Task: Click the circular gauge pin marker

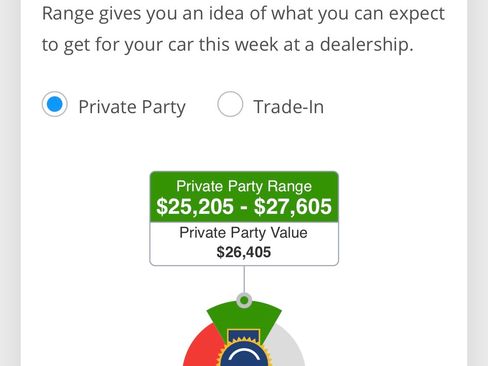Action: point(244,300)
